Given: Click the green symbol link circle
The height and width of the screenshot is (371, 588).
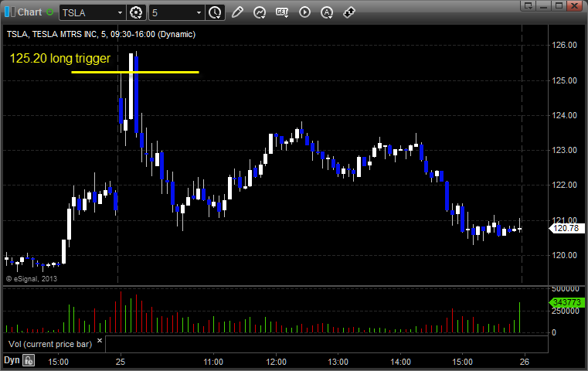Looking at the screenshot, I should tap(49, 12).
